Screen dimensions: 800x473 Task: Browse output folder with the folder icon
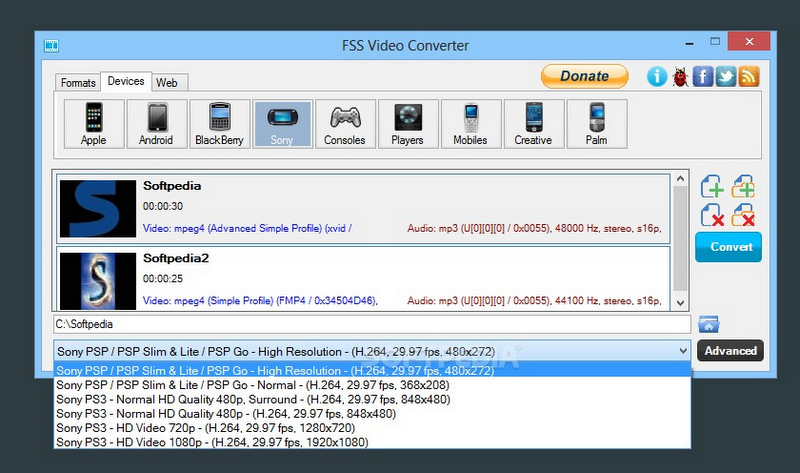click(709, 324)
